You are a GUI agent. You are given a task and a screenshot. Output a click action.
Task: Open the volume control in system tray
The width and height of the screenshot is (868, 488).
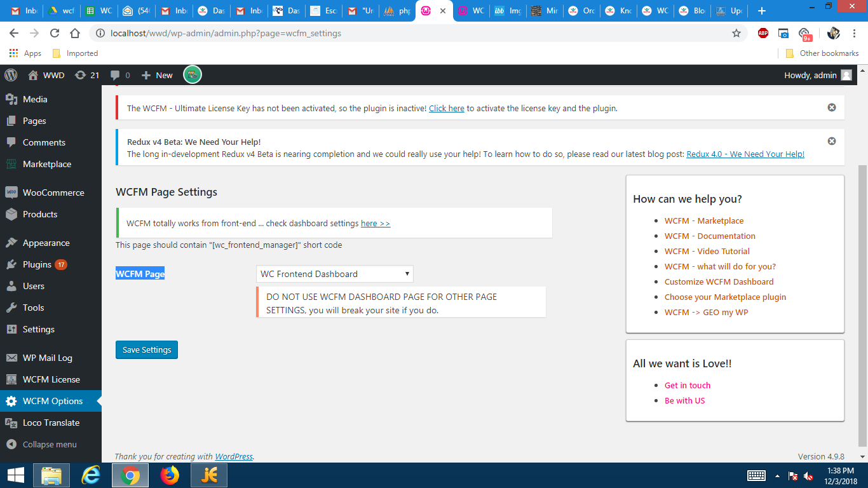coord(808,475)
